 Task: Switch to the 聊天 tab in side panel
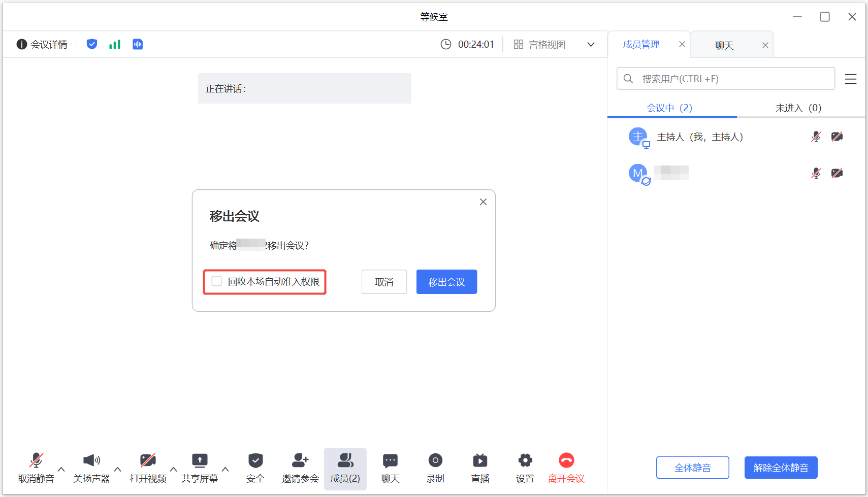(x=724, y=45)
